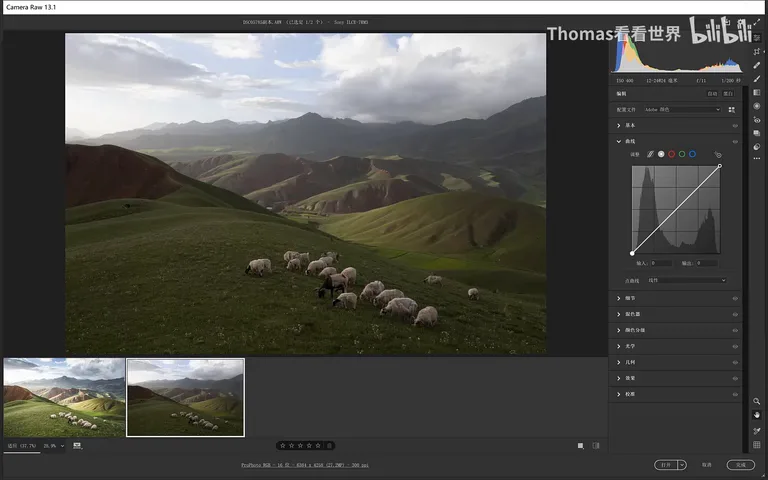Select the parametric curve adjustment icon
Image resolution: width=768 pixels, height=480 pixels.
(650, 154)
